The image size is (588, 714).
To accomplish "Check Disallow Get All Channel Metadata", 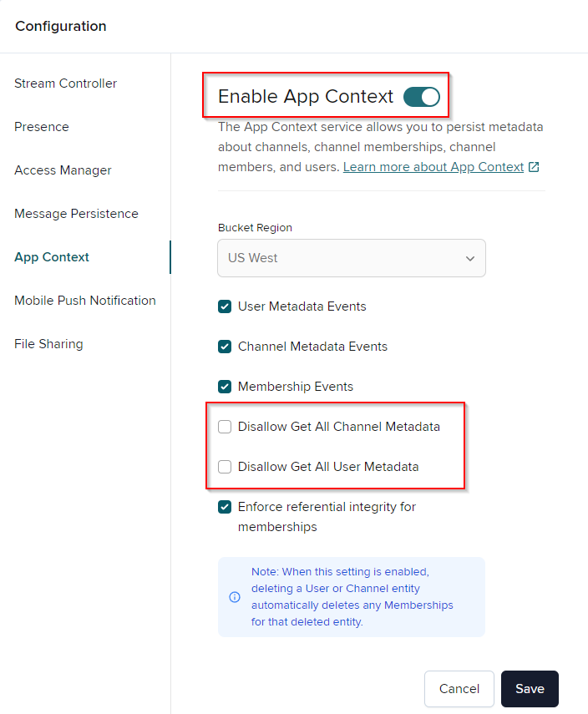I will [225, 427].
